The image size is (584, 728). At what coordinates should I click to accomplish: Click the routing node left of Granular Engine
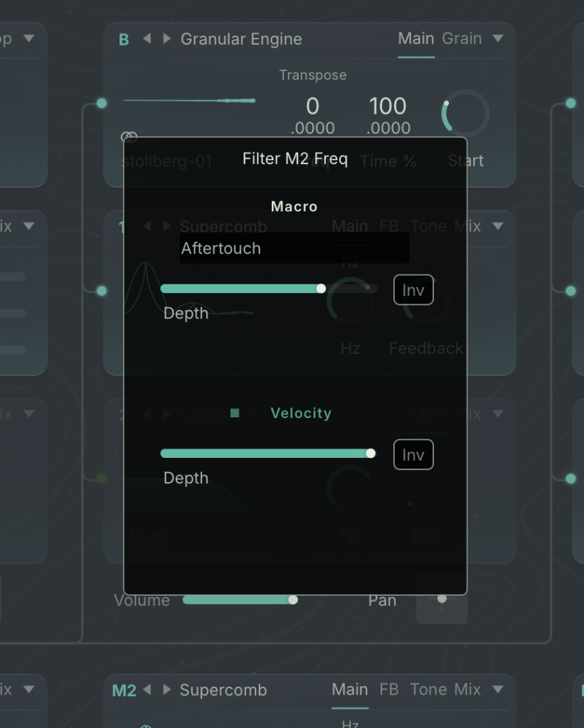(x=102, y=104)
